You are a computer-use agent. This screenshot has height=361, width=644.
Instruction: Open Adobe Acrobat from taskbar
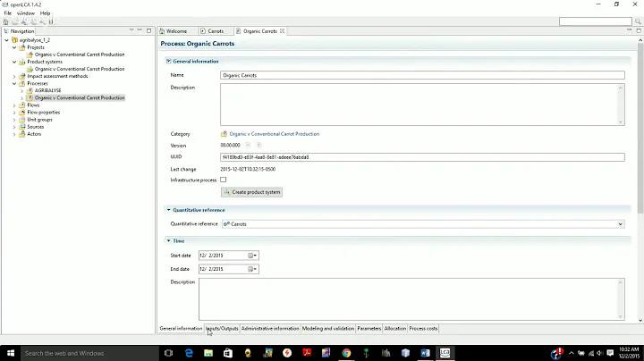pyautogui.click(x=307, y=353)
